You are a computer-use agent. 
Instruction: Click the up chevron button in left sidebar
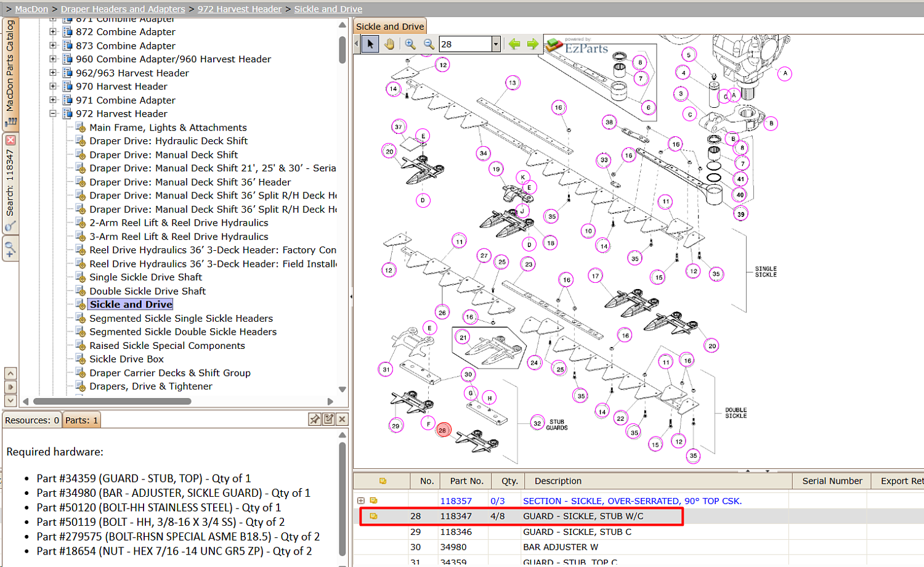pos(10,373)
